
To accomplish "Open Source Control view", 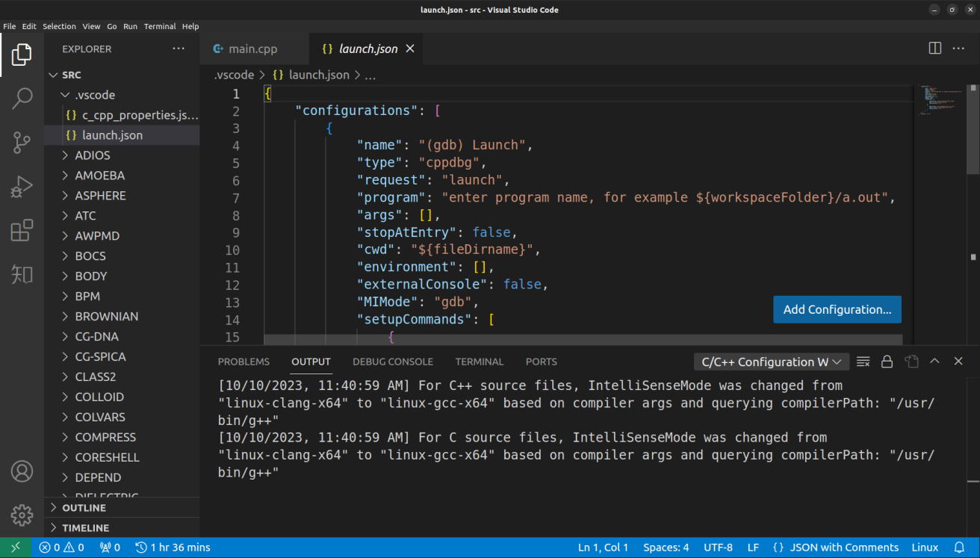I will point(22,142).
